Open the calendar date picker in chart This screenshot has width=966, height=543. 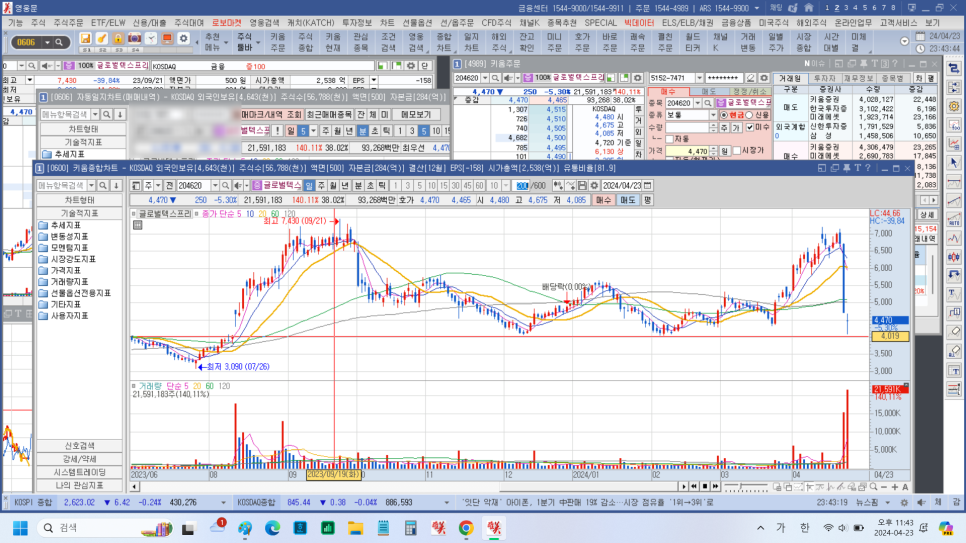[x=647, y=186]
